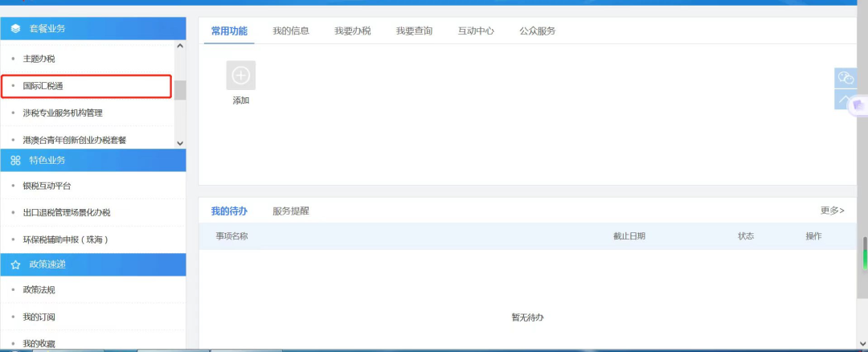Go to 互动中心 tab
Screen dimensions: 868x352
point(476,31)
